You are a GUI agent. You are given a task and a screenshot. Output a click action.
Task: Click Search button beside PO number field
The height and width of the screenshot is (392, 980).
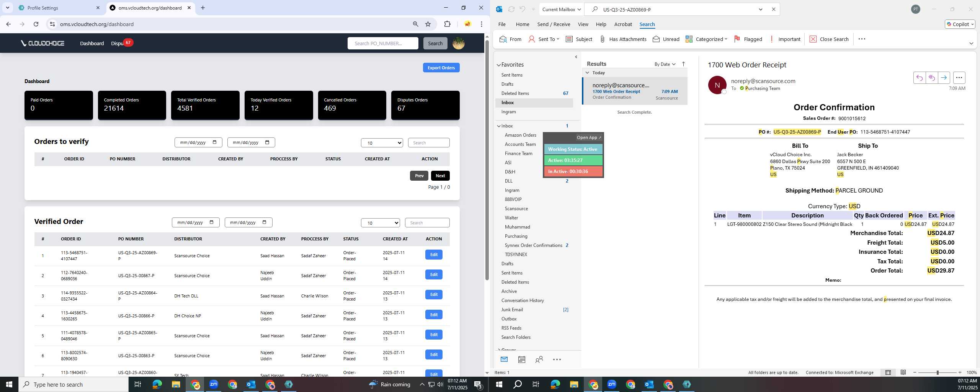coord(435,43)
